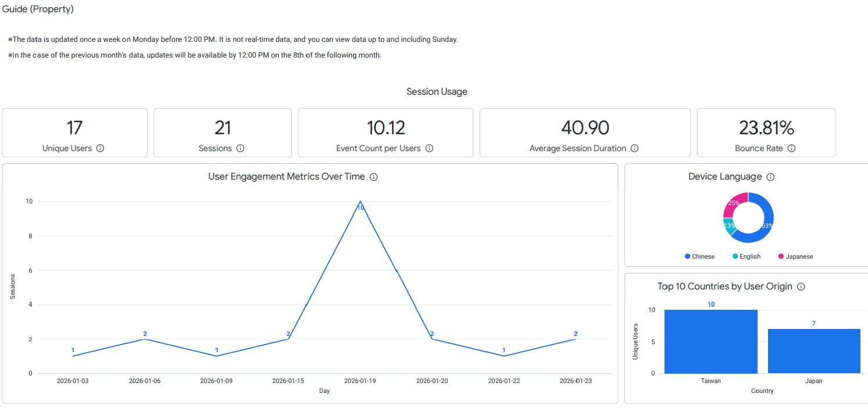The width and height of the screenshot is (868, 408).
Task: Click the pink 25% donut segment
Action: 734,203
